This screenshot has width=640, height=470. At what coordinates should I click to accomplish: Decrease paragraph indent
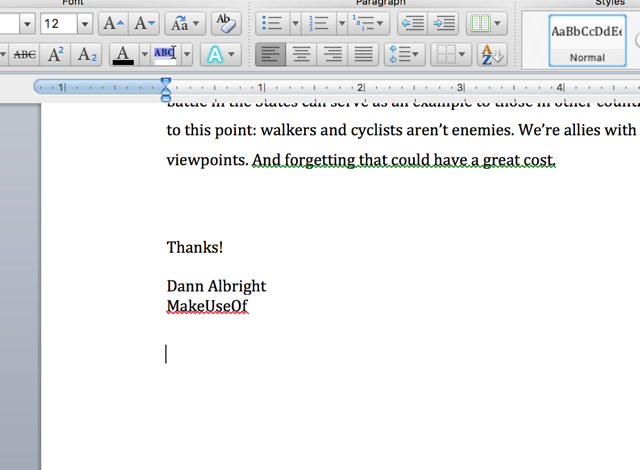coord(412,24)
